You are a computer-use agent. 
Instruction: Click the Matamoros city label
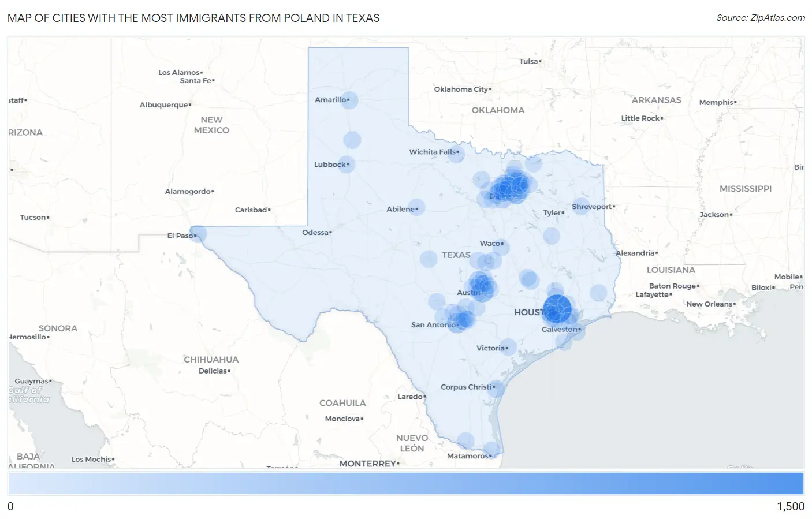point(468,456)
